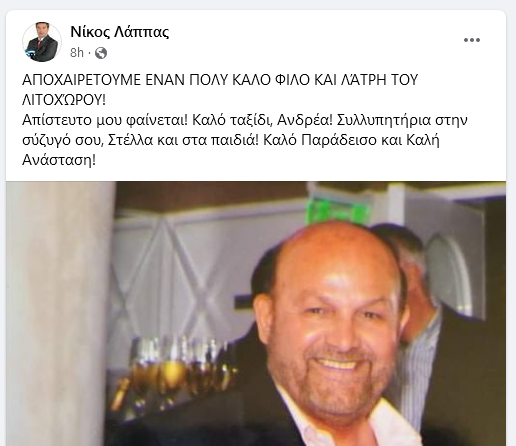The image size is (516, 446).
Task: Open Νίκος Λάππας profile picture
Action: pyautogui.click(x=42, y=42)
